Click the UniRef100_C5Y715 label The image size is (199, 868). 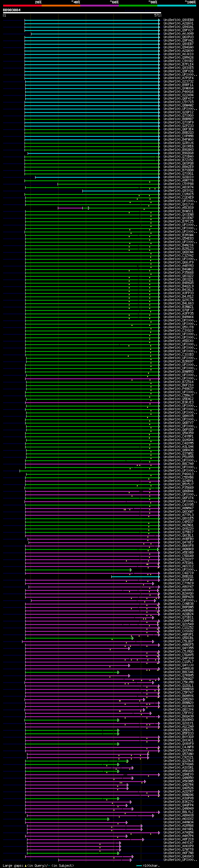click(x=179, y=102)
